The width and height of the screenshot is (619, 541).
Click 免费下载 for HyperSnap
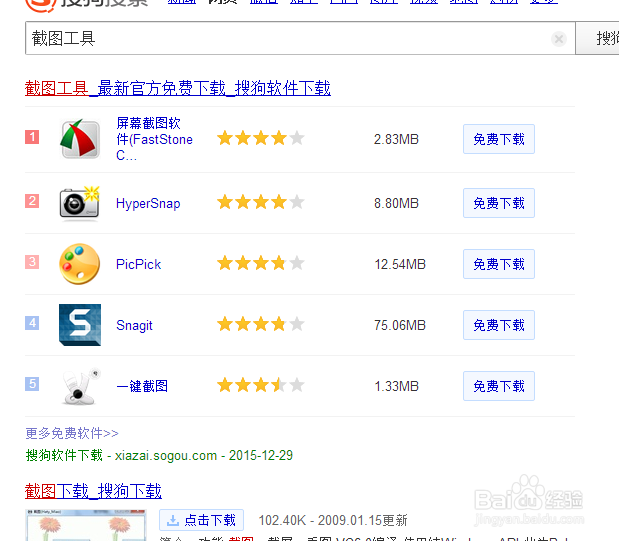pos(499,203)
